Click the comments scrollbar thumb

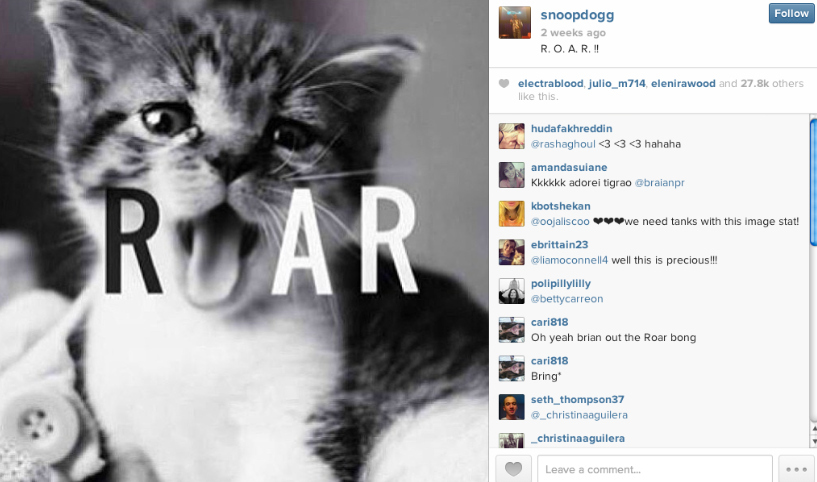pyautogui.click(x=813, y=182)
